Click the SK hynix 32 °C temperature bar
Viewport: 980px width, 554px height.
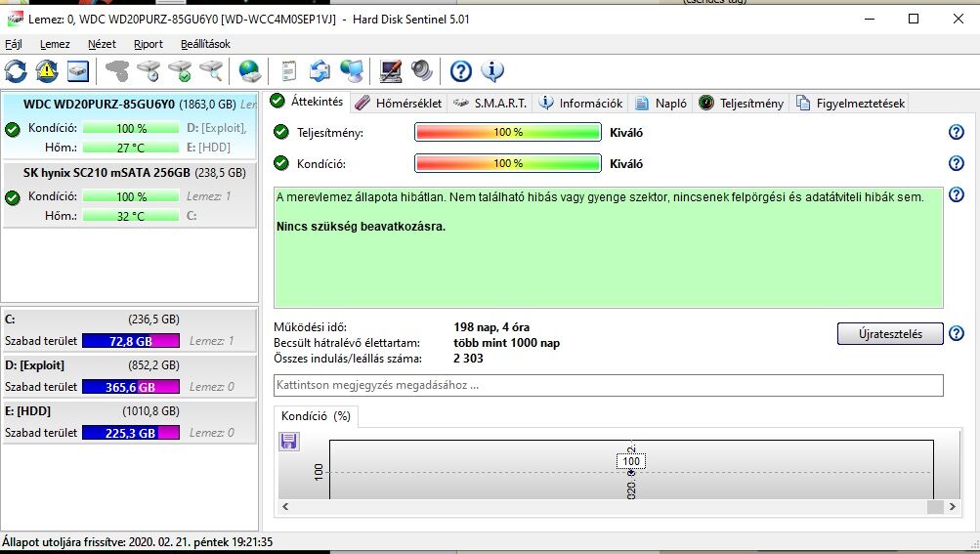pos(131,216)
